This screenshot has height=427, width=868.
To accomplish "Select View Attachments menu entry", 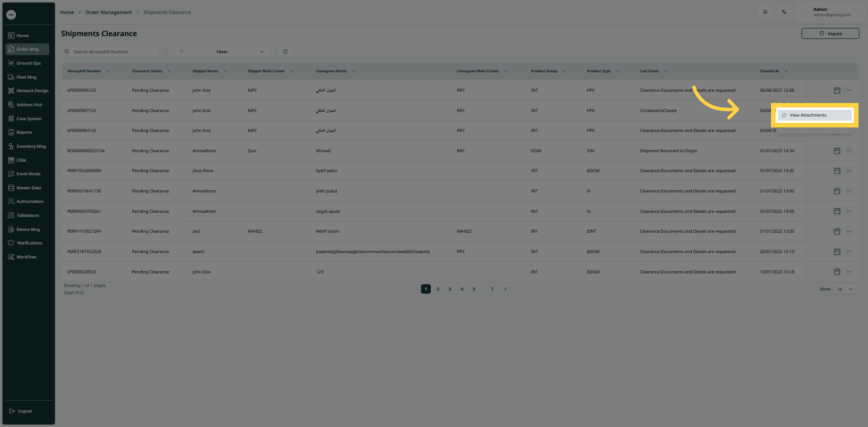I will 814,115.
